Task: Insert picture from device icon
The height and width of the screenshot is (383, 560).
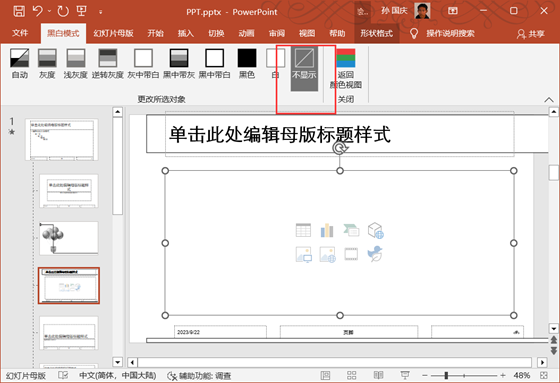Action: coord(304,254)
